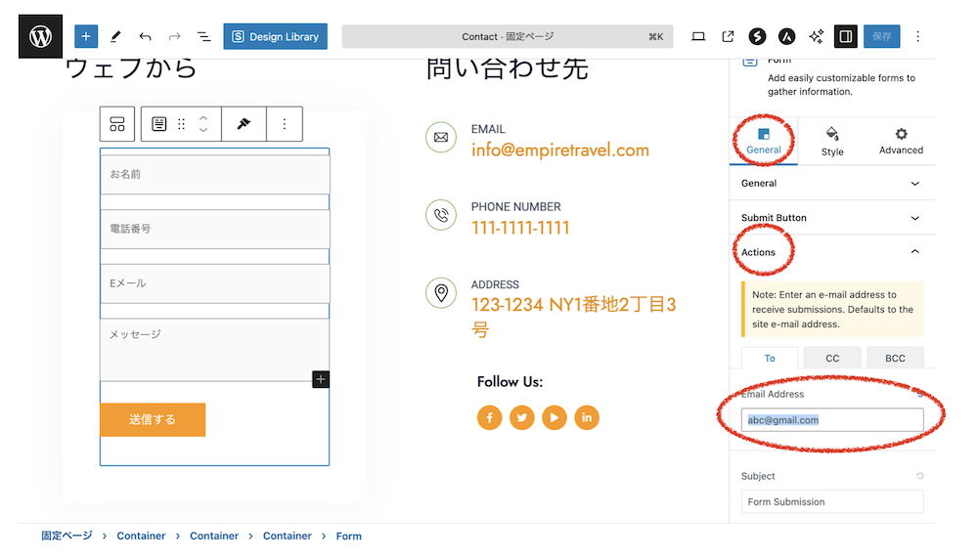Open the block toolbar options menu

click(285, 124)
